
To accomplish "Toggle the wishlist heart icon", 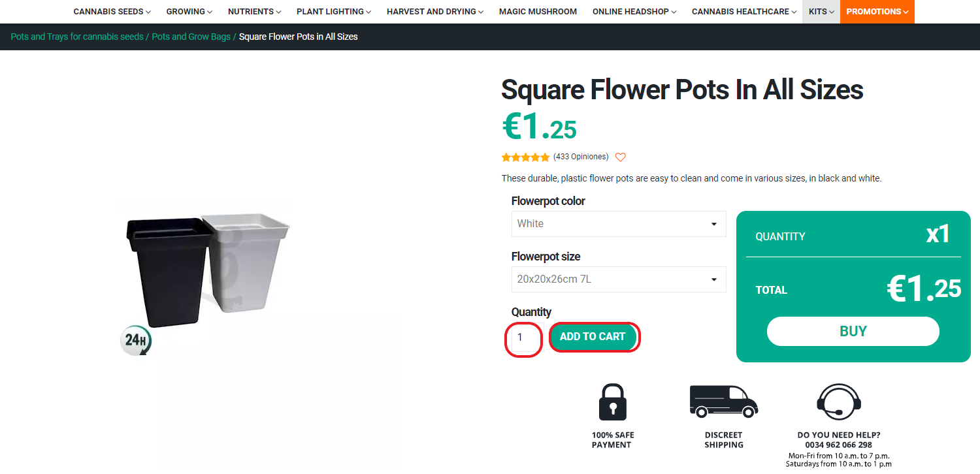I will (x=620, y=157).
